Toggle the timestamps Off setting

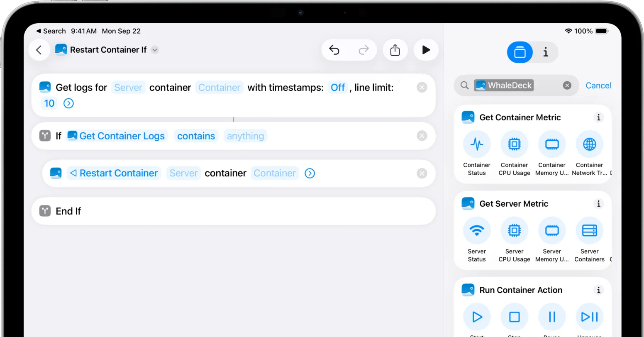tap(338, 87)
